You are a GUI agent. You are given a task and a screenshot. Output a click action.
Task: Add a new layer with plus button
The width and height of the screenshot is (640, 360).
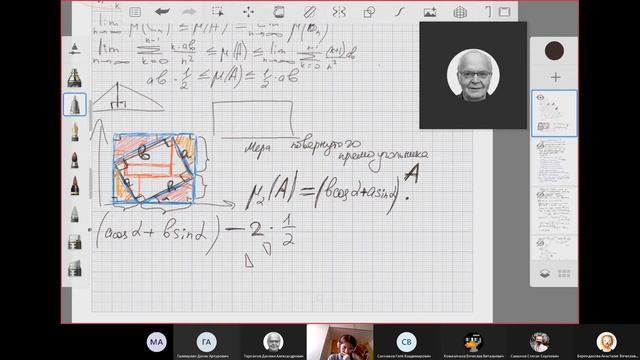click(x=555, y=77)
